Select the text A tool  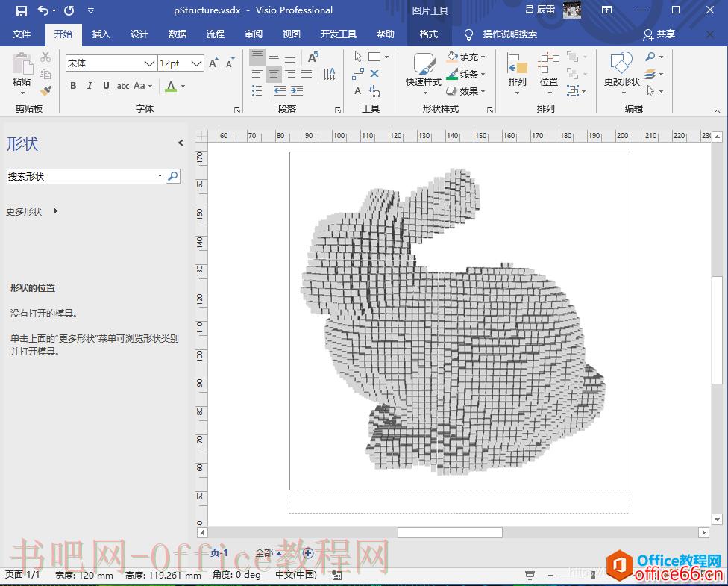click(x=357, y=90)
